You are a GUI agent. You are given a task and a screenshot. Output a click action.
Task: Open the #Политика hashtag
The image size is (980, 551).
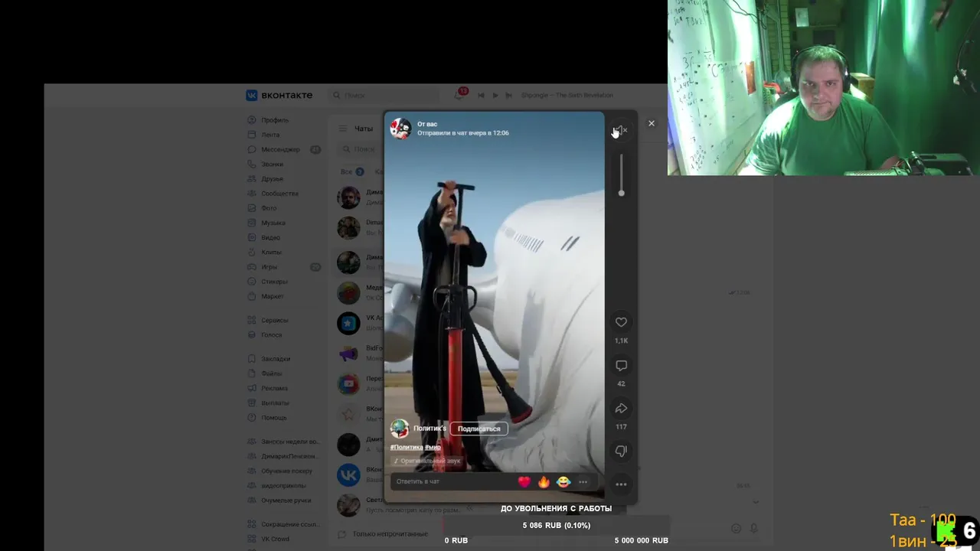click(406, 447)
